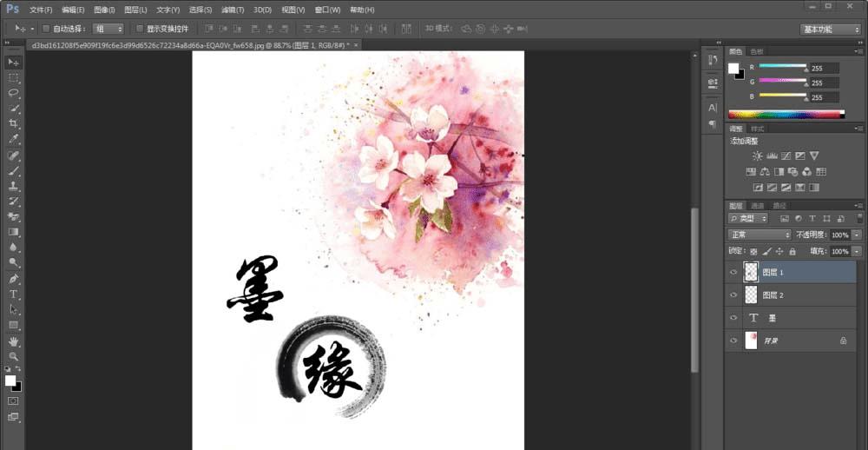868x450 pixels.
Task: Select the Rectangular Marquee tool
Action: (x=13, y=77)
